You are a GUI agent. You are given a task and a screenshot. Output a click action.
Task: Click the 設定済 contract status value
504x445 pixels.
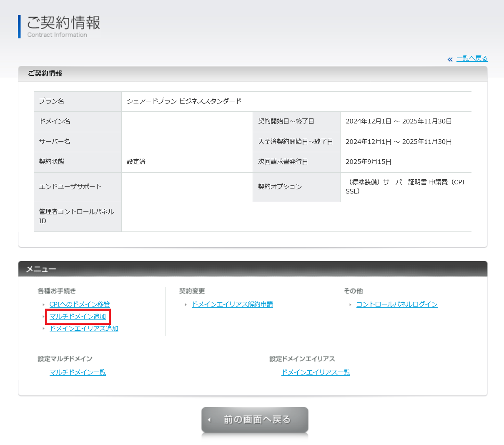coord(136,162)
